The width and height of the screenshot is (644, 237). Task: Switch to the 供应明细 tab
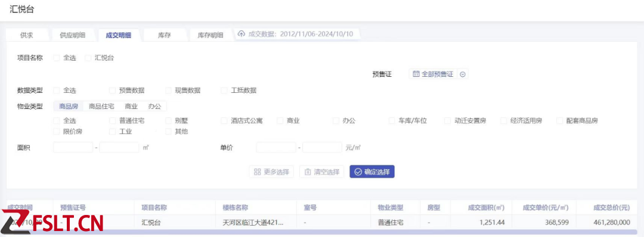point(73,35)
